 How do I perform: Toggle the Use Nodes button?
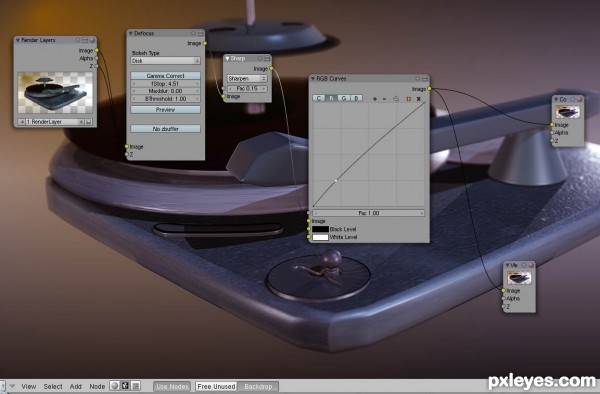[x=172, y=386]
